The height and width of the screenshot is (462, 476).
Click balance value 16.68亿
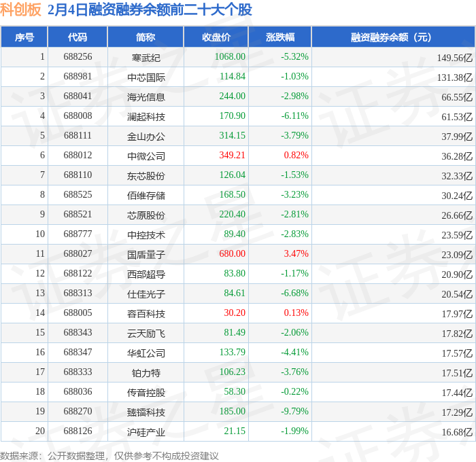click(x=457, y=432)
